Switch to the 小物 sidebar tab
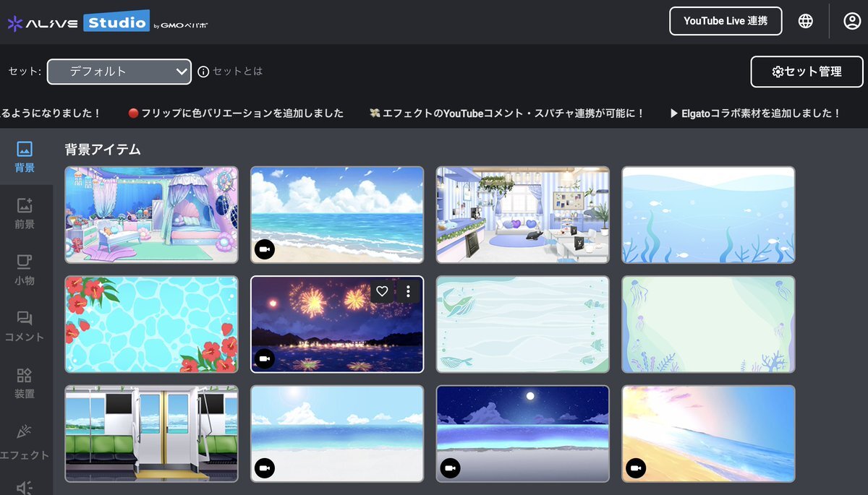Viewport: 868px width, 495px height. [25, 270]
